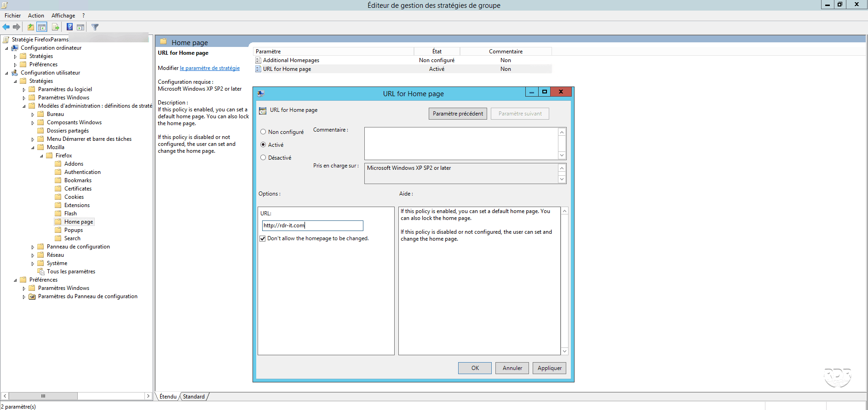Toggle the console tree pane icon

click(x=42, y=27)
